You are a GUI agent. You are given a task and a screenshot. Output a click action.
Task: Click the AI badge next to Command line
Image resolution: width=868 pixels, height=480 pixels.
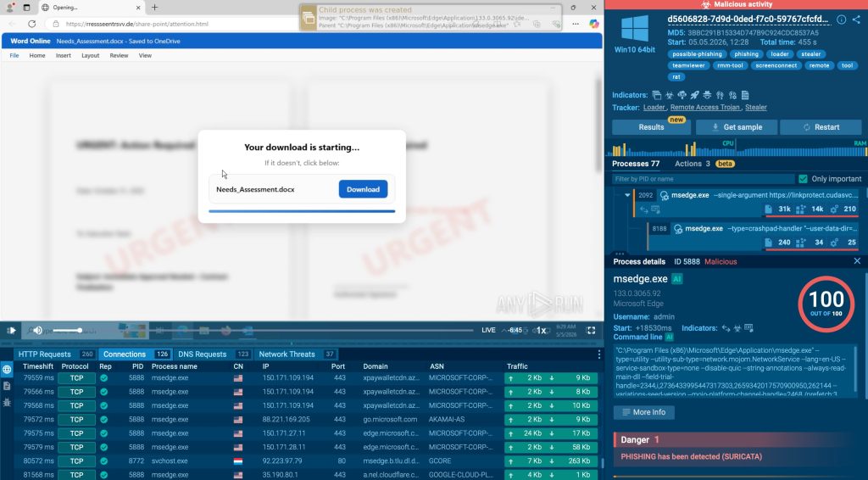[670, 338]
